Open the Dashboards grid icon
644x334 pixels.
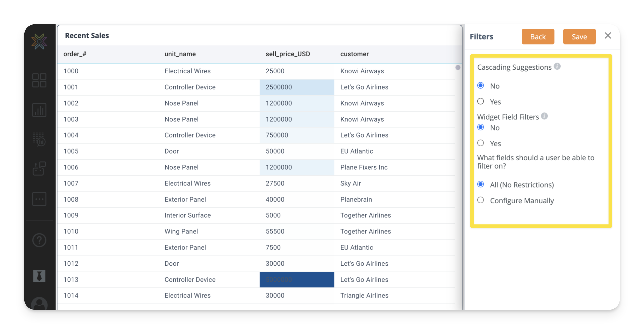pyautogui.click(x=39, y=80)
